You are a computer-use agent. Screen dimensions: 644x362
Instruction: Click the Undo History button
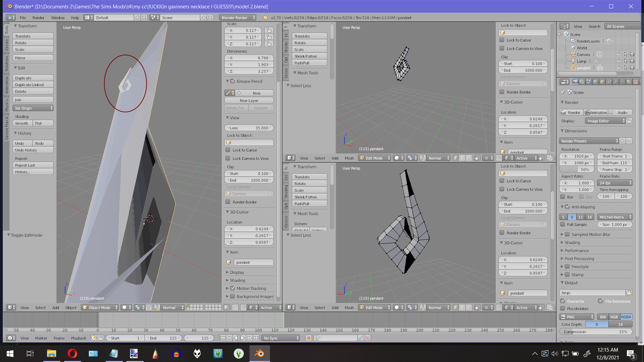click(x=33, y=150)
